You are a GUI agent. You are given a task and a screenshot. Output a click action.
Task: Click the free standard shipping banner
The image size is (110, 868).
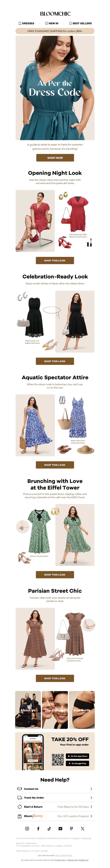55,31
